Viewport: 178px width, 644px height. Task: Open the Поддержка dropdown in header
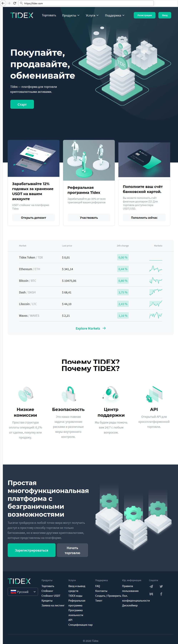pos(114,15)
